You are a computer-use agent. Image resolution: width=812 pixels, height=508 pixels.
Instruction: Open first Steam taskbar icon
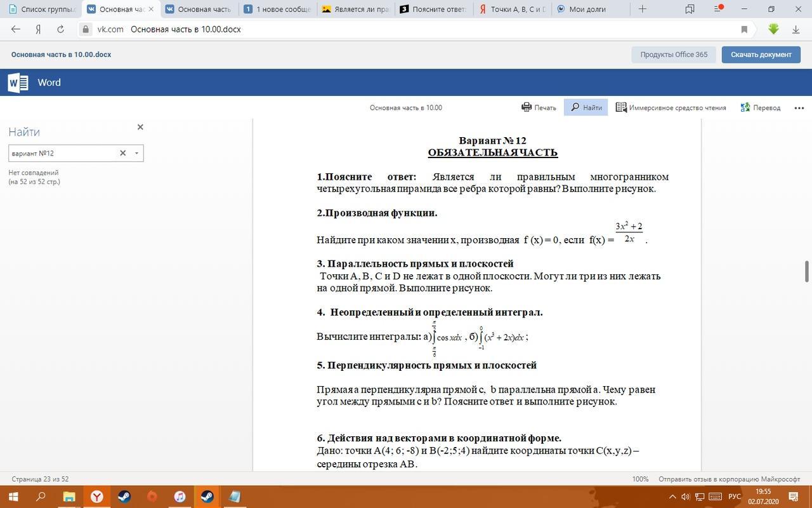coord(124,497)
